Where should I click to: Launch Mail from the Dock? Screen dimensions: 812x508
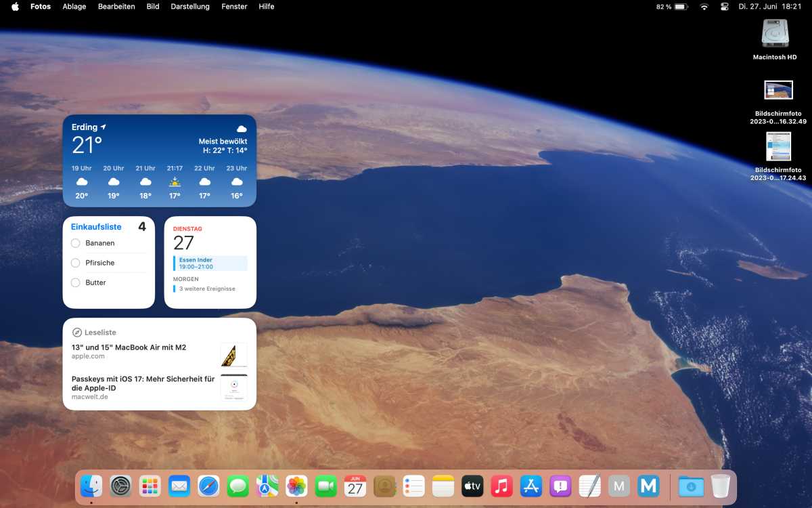tap(179, 486)
